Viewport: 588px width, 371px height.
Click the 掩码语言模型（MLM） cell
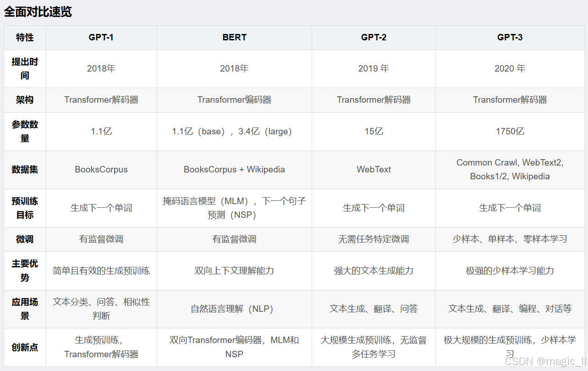click(234, 208)
